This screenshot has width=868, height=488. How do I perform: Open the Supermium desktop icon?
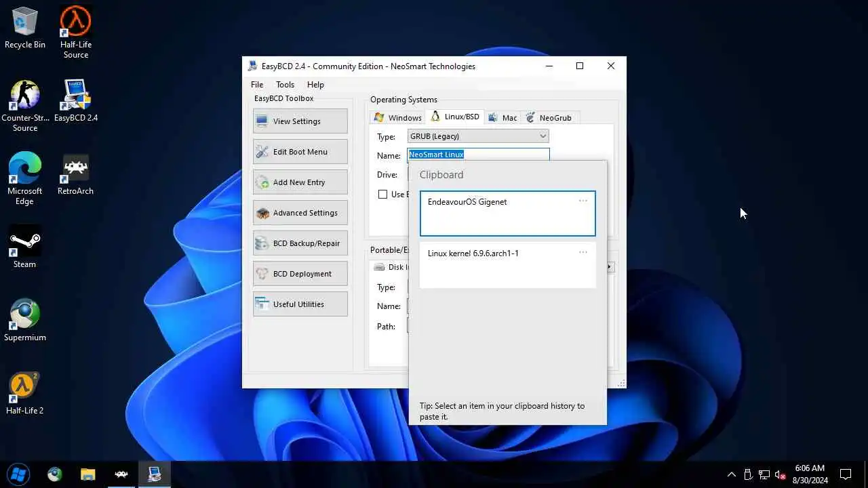pyautogui.click(x=25, y=321)
